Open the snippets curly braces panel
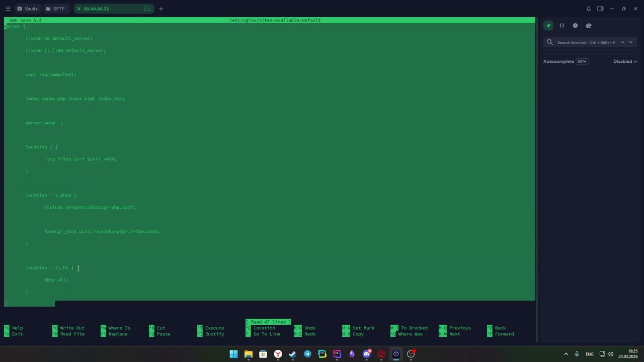 point(562,26)
